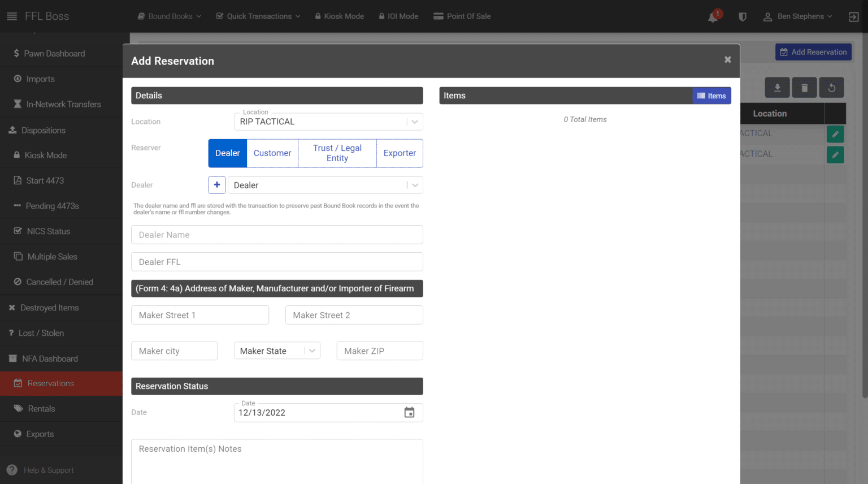Open Ben Stephens user menu
Image resolution: width=868 pixels, height=484 pixels.
point(797,16)
